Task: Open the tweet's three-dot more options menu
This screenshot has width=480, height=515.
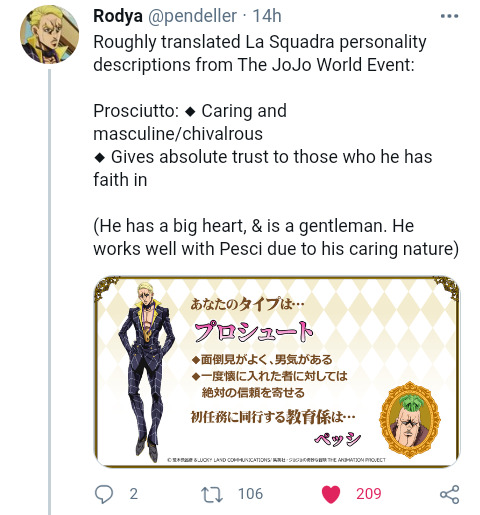Action: click(449, 16)
